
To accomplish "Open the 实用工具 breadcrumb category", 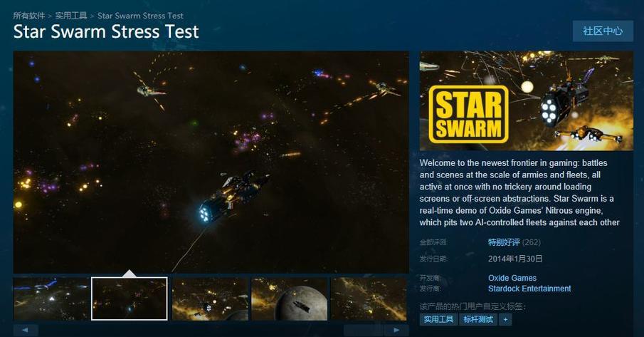I will (71, 16).
